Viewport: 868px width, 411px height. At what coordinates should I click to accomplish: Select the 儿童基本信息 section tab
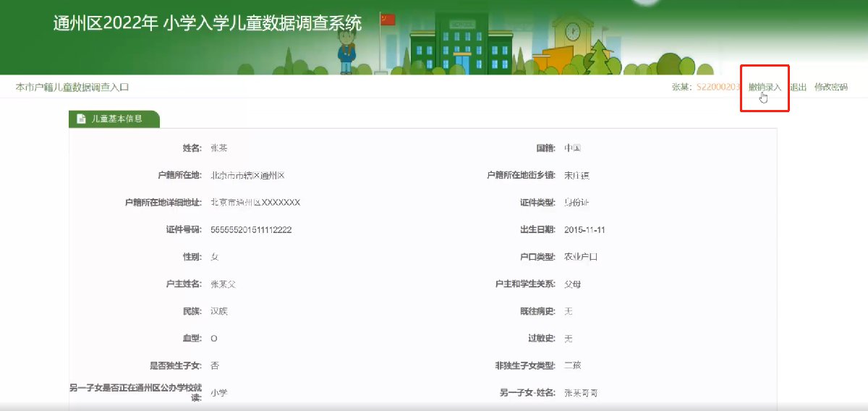pyautogui.click(x=114, y=119)
